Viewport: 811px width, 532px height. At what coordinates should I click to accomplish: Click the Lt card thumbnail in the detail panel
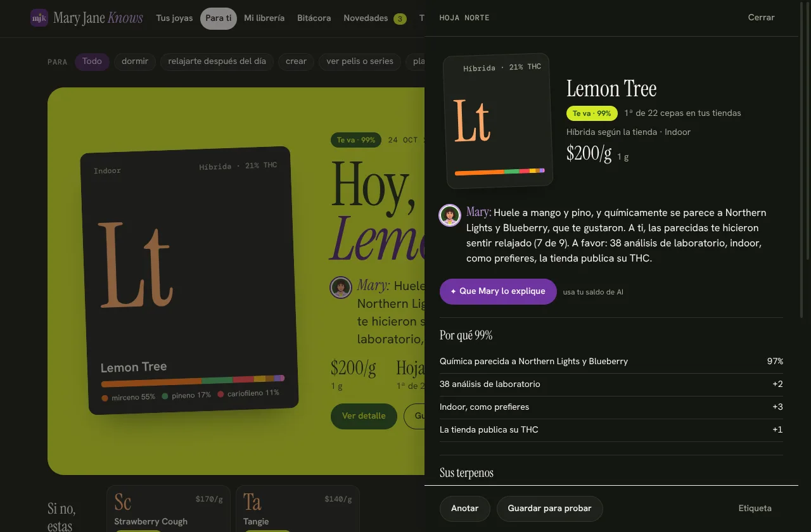click(x=497, y=121)
